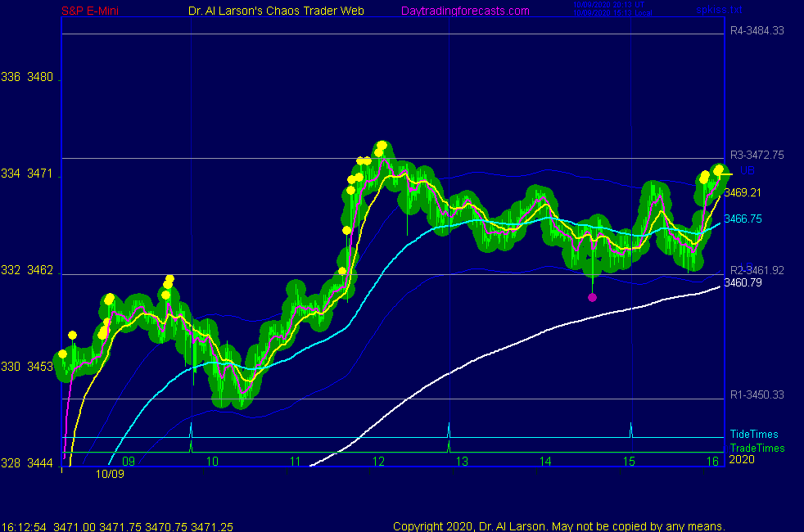
Task: Click the Local timestamp "10/09/2020 15:13 Local"
Action: click(612, 13)
